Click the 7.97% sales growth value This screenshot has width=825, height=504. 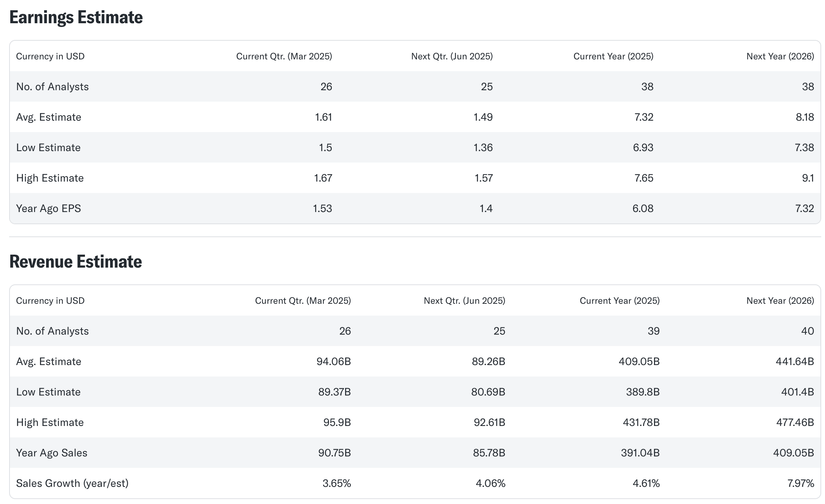[x=801, y=483]
